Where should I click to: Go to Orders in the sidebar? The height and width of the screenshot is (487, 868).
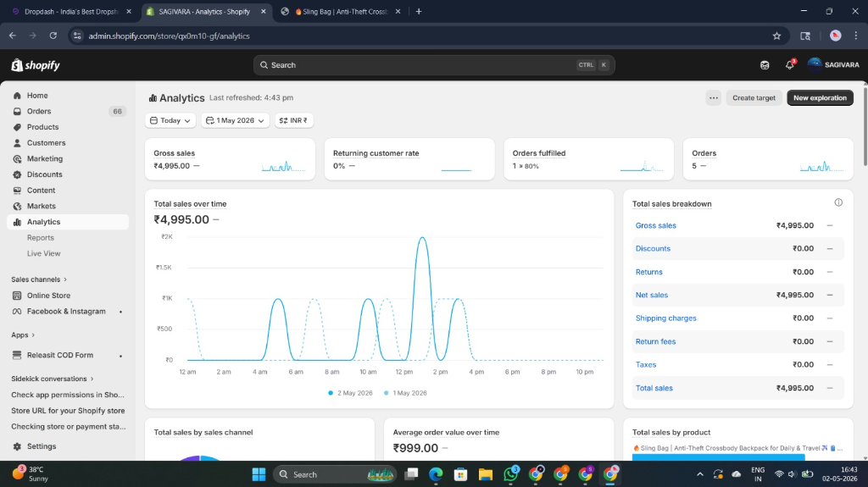pos(68,111)
